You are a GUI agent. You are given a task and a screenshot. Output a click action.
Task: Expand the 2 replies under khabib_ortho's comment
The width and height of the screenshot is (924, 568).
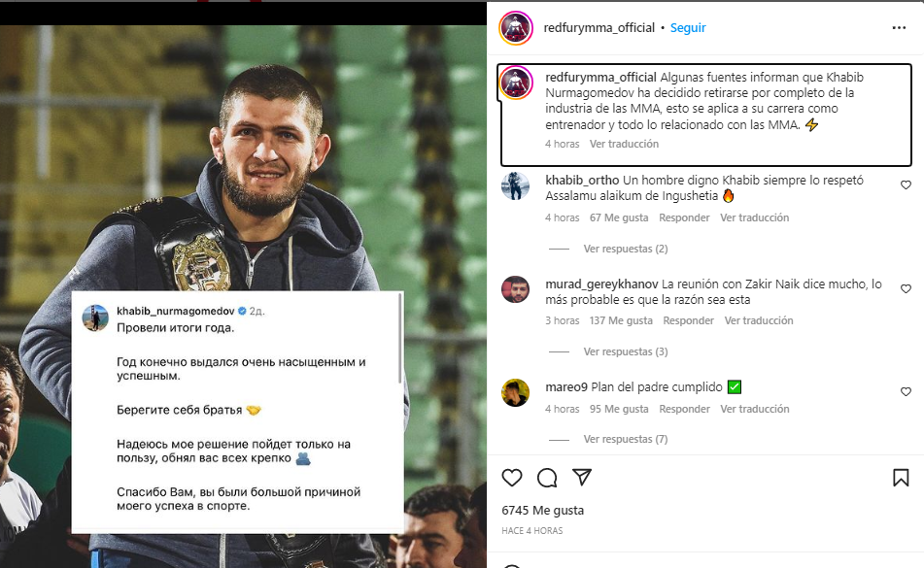[x=625, y=250]
